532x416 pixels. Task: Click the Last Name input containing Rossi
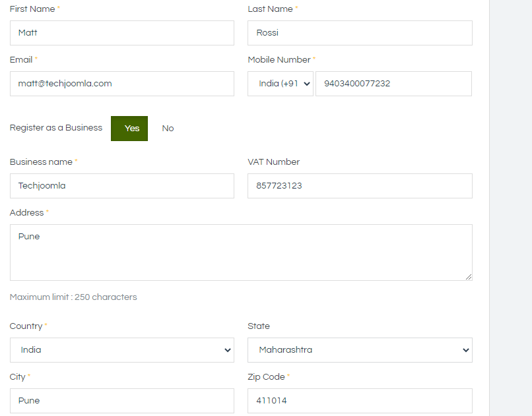point(360,33)
